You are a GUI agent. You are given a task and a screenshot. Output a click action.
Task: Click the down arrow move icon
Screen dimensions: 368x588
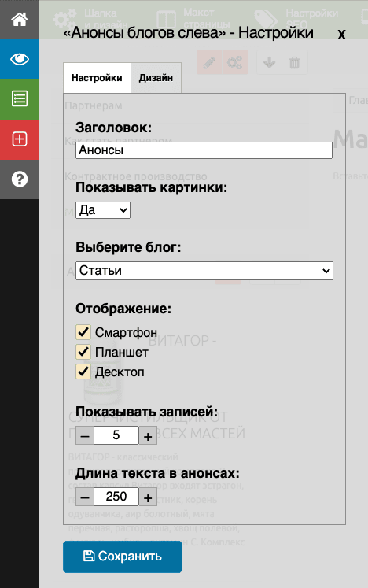point(269,62)
